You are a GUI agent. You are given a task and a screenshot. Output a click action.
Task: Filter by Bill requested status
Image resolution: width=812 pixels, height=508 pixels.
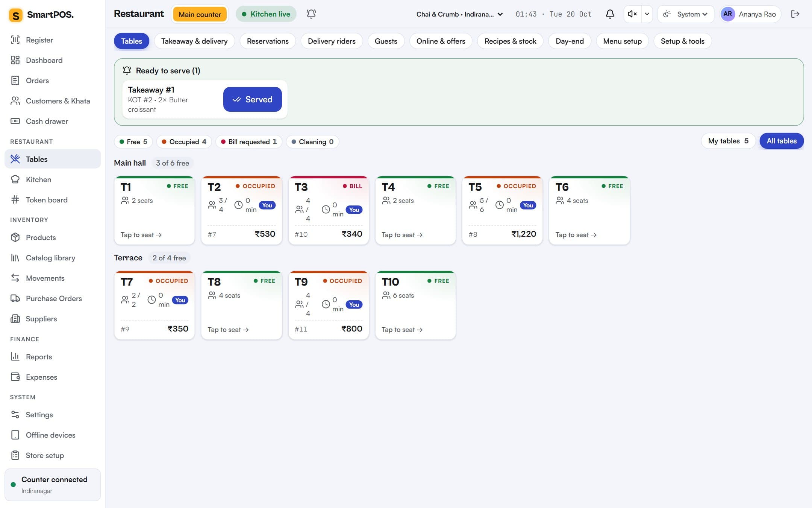pos(248,142)
